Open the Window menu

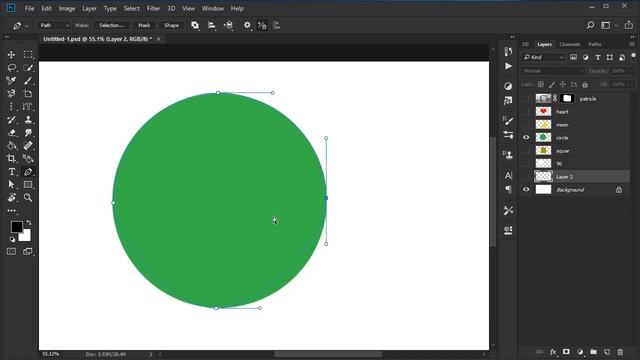click(x=213, y=8)
